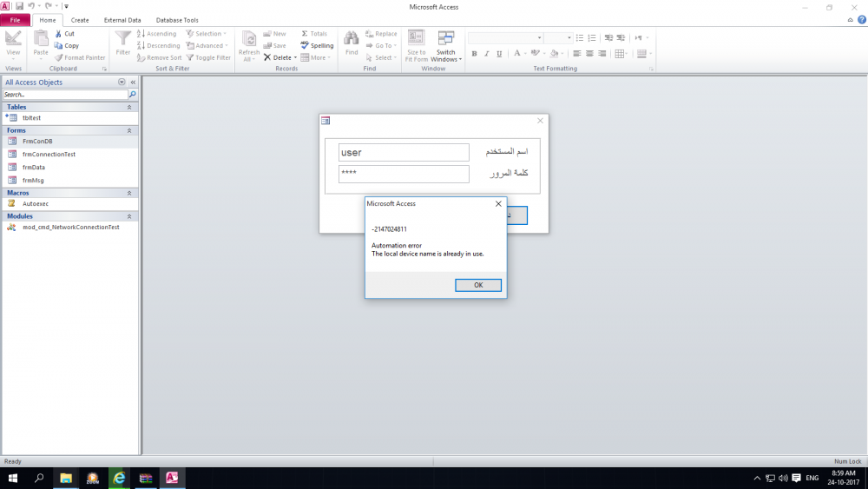Viewport: 868px width, 489px height.
Task: Switch to the Create tab
Action: [80, 20]
